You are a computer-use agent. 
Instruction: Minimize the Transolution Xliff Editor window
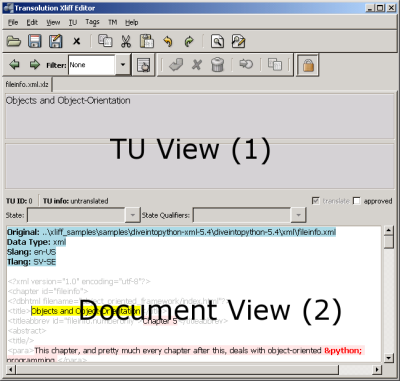click(370, 8)
